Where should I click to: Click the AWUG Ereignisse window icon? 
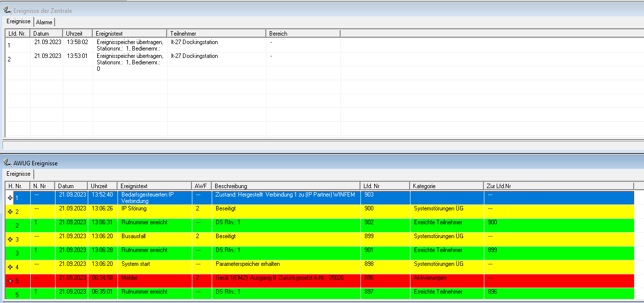7,163
